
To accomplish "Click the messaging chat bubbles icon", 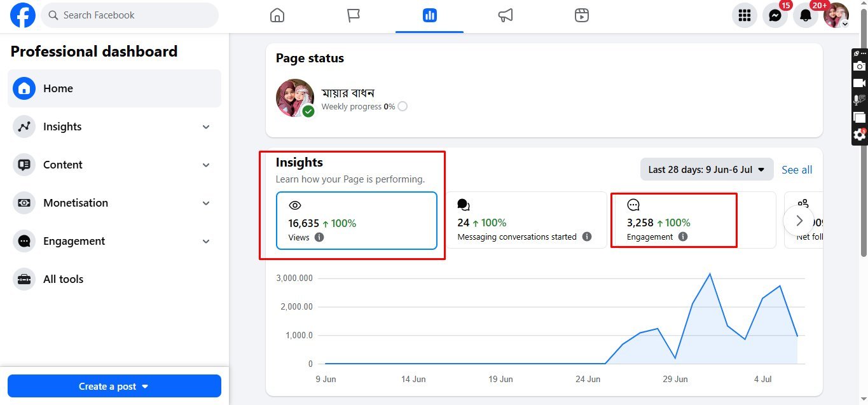I will click(x=464, y=205).
